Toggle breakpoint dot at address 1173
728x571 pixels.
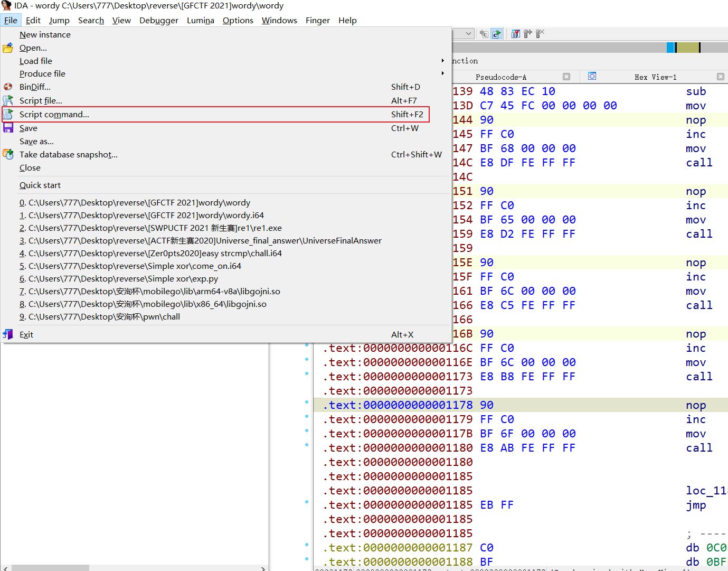click(x=307, y=373)
